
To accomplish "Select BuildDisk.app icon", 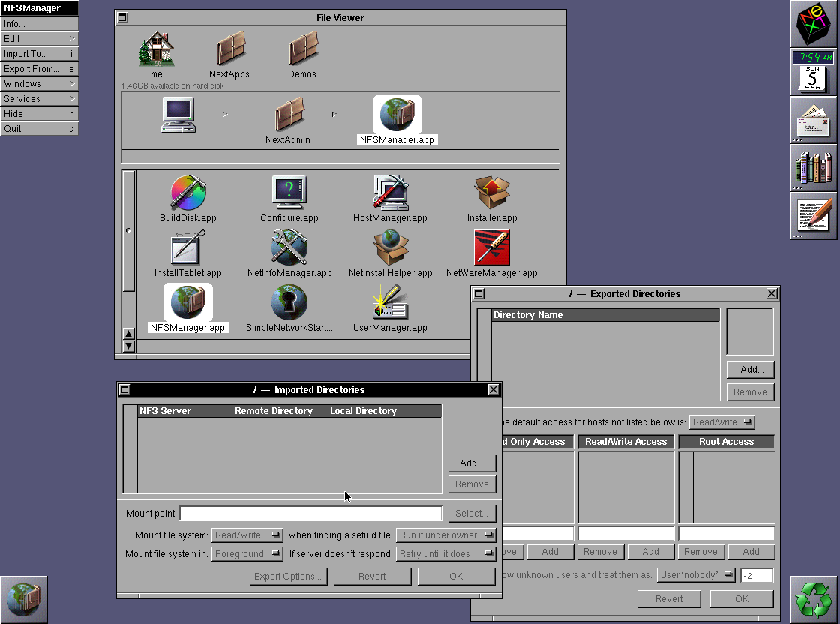I will 188,193.
